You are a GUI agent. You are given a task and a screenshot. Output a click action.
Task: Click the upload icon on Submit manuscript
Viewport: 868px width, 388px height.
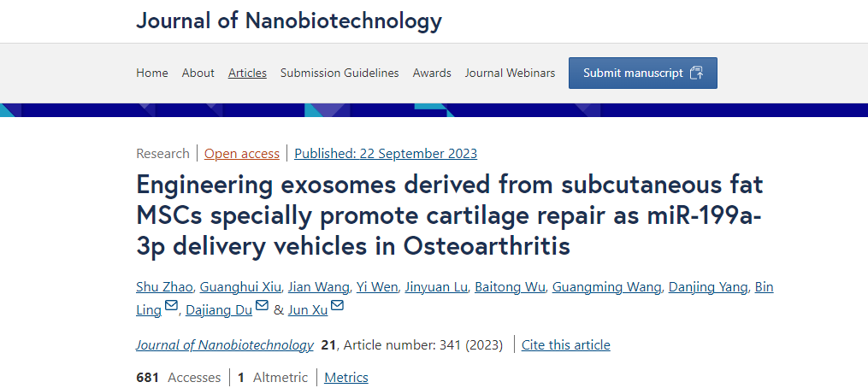point(696,73)
